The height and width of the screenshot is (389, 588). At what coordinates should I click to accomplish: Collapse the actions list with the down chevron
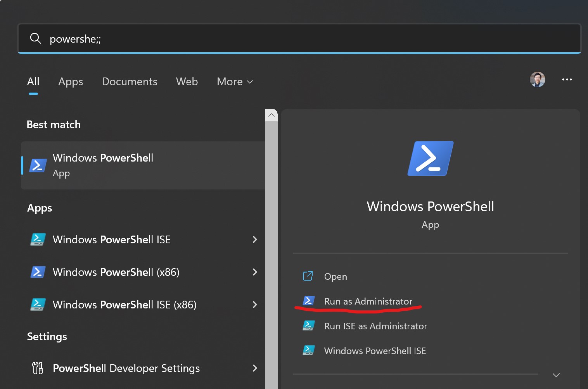(556, 375)
